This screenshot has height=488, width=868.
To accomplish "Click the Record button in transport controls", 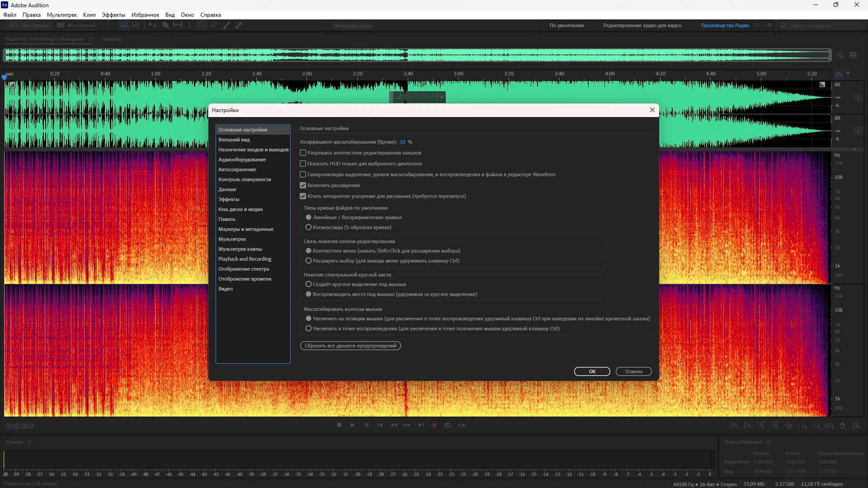I will point(434,425).
